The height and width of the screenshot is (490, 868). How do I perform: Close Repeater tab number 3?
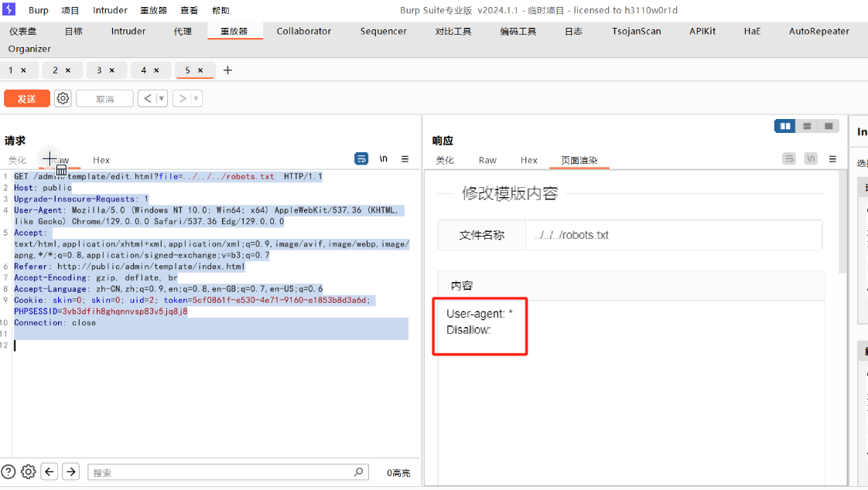[111, 70]
